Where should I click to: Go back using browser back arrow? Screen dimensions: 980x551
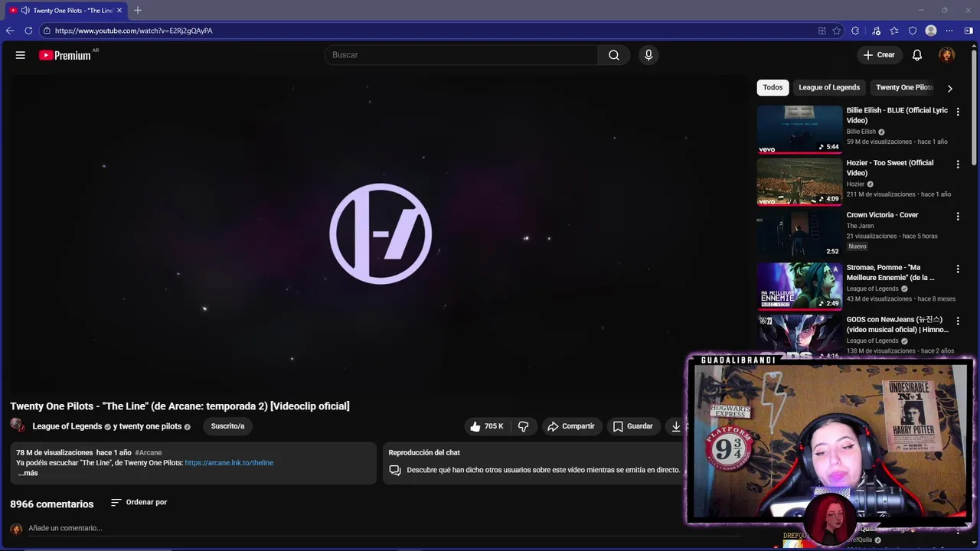10,31
